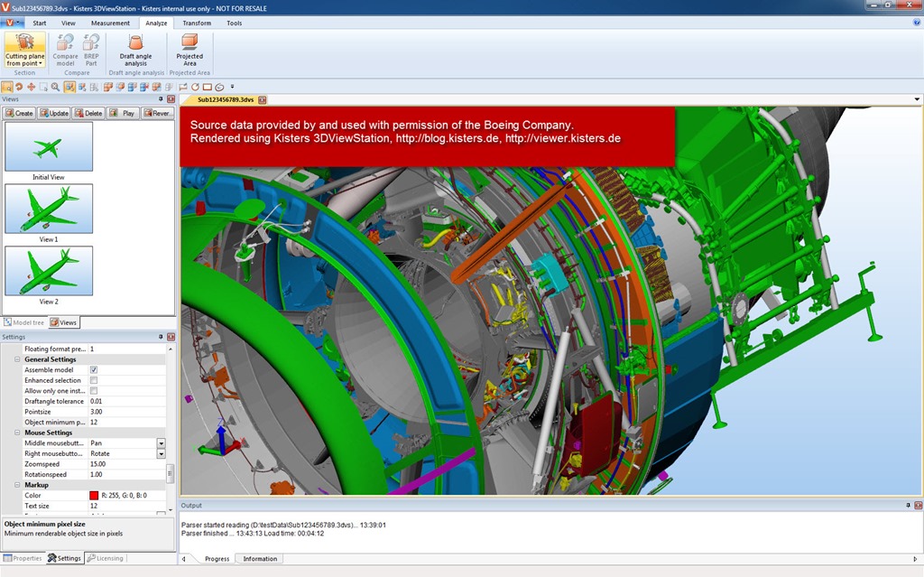Image resolution: width=924 pixels, height=577 pixels.
Task: Click the Delete view button
Action: [88, 113]
